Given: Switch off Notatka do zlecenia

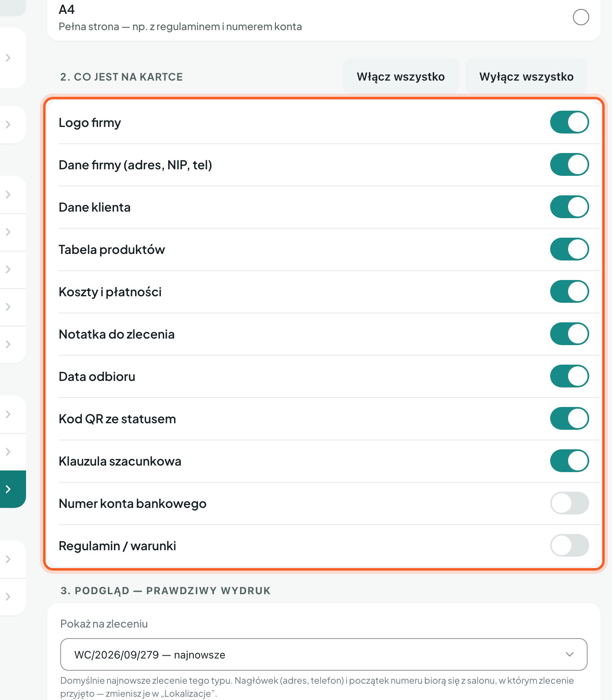Looking at the screenshot, I should 569,334.
